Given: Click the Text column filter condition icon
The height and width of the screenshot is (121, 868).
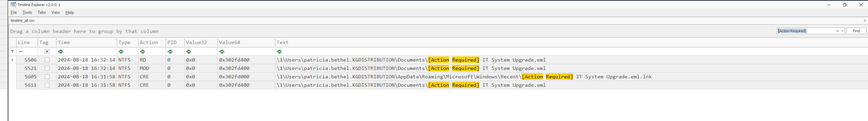Looking at the screenshot, I should (279, 52).
